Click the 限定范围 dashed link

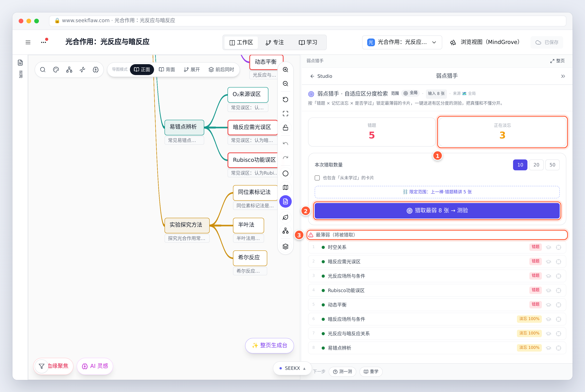(x=437, y=192)
